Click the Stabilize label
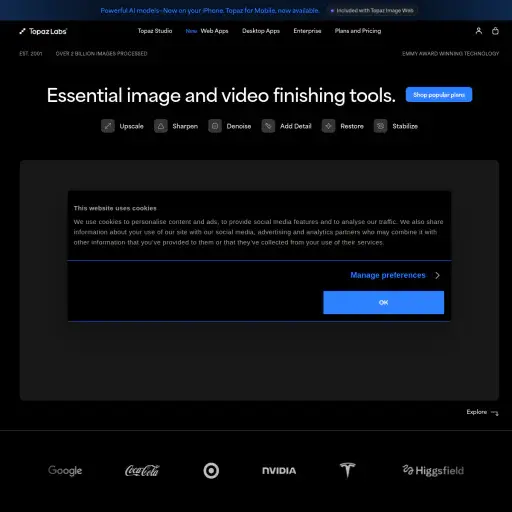Screen dimensions: 512x512 [x=405, y=126]
